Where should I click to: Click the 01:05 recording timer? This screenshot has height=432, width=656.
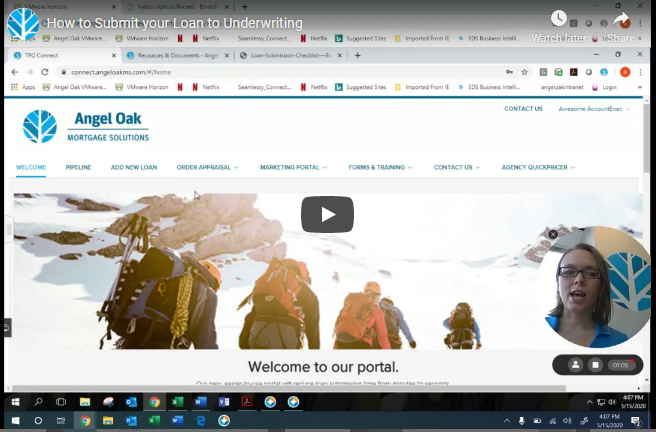click(x=621, y=365)
